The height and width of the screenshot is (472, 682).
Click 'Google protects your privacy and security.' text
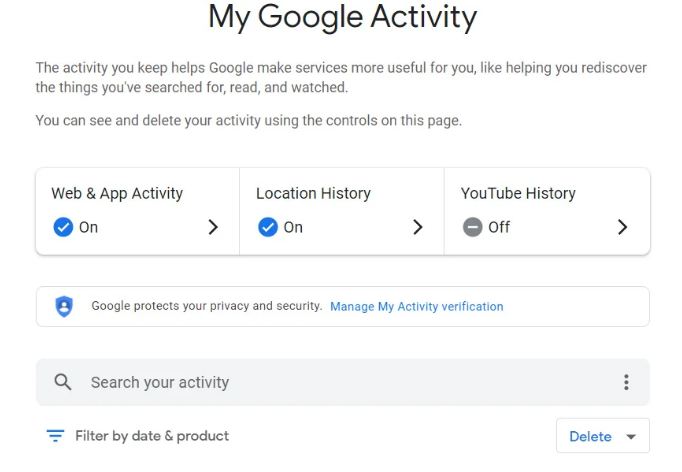[x=207, y=306]
